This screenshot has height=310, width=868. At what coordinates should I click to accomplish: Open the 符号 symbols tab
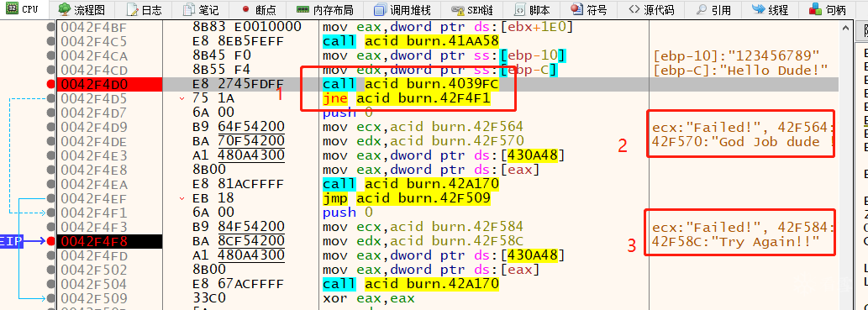(588, 9)
